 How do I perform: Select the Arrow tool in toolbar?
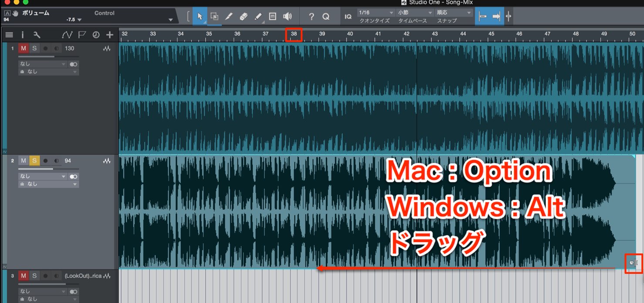[x=200, y=17]
